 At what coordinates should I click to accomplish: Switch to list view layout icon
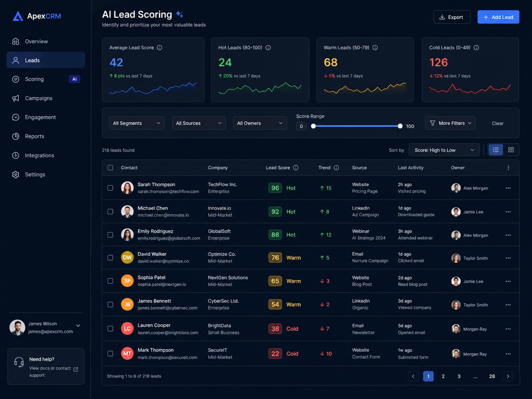click(496, 150)
